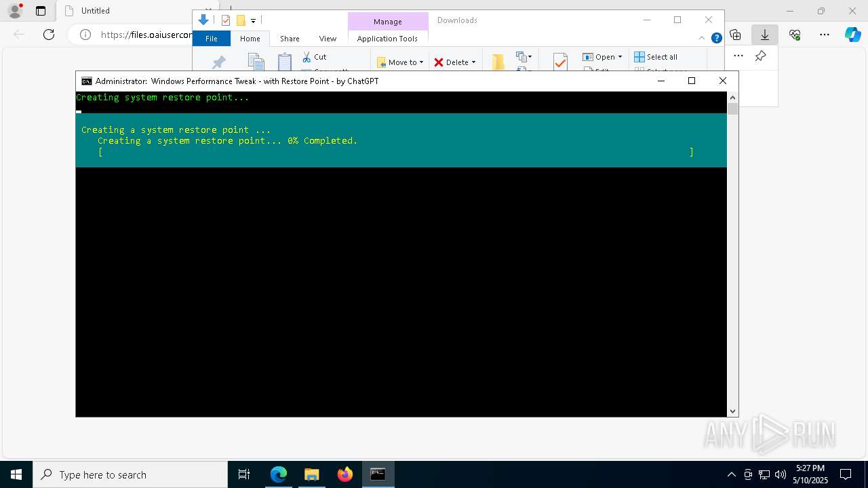
Task: Open the Open dropdown in ribbon
Action: (x=602, y=57)
